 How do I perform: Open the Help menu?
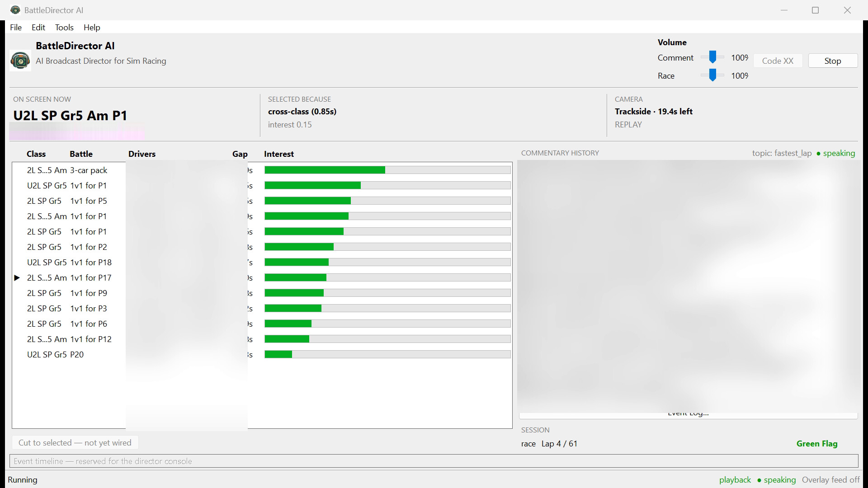(92, 28)
